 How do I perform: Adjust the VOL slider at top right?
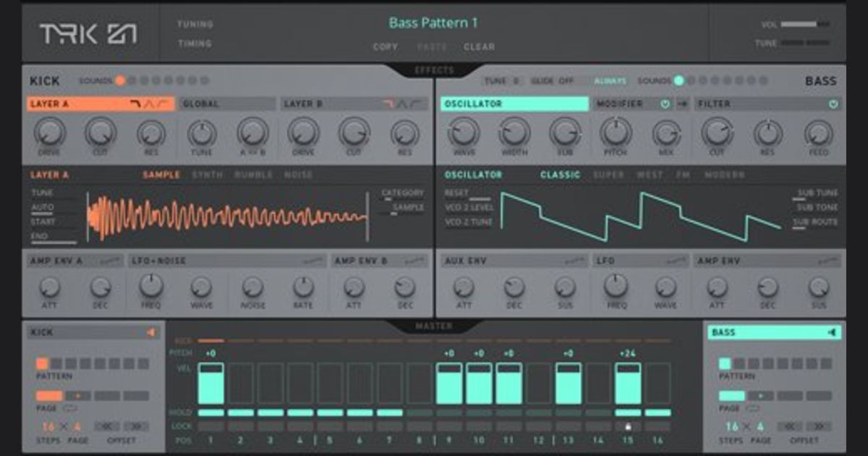(803, 22)
